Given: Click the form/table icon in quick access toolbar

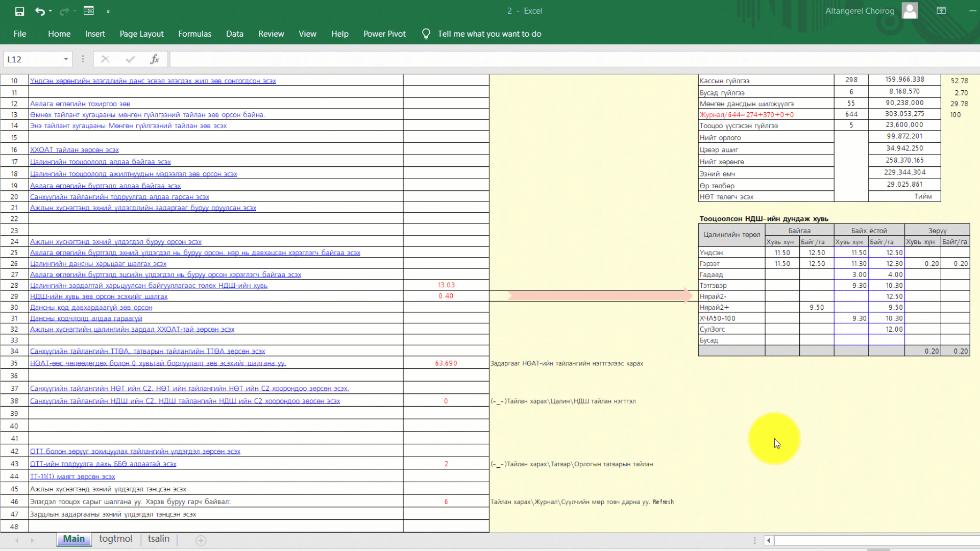Looking at the screenshot, I should click(88, 11).
